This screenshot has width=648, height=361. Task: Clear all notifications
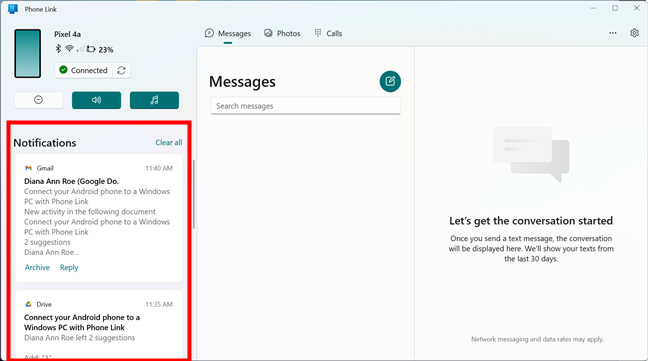tap(169, 142)
